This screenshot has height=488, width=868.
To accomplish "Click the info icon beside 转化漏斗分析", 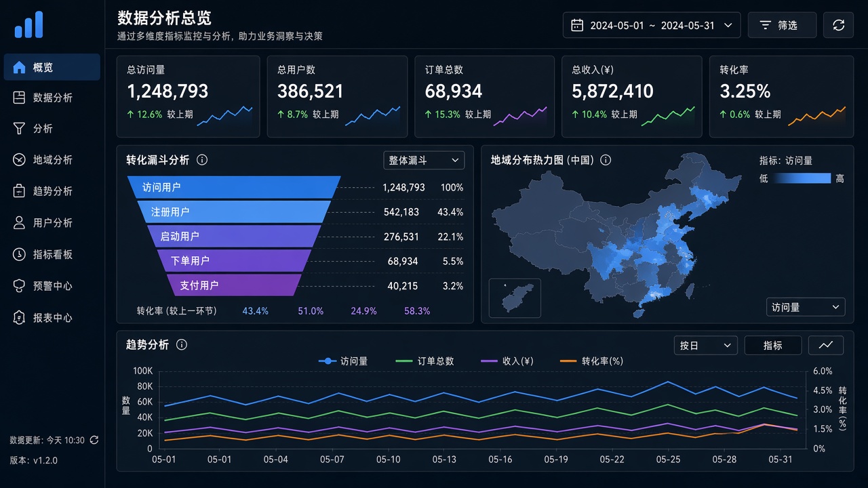I will click(202, 160).
